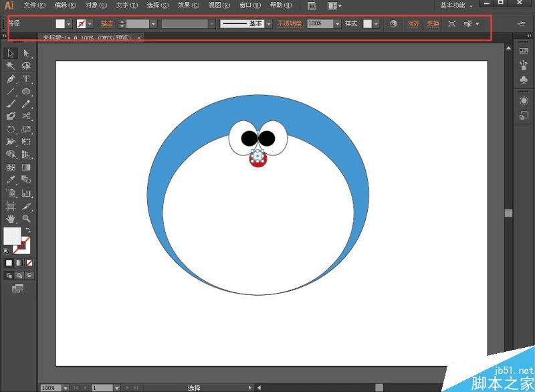
Task: Select the Symbol Sprayer tool
Action: (11, 193)
